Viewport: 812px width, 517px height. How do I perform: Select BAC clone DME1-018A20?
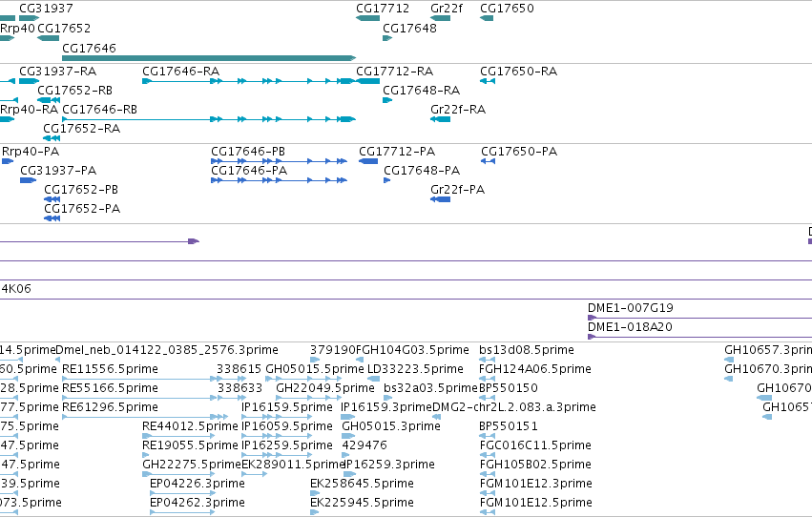click(x=699, y=337)
